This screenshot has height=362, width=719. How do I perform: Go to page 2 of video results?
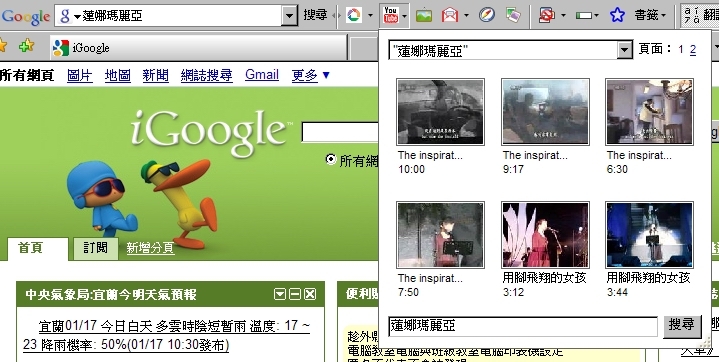pos(692,50)
